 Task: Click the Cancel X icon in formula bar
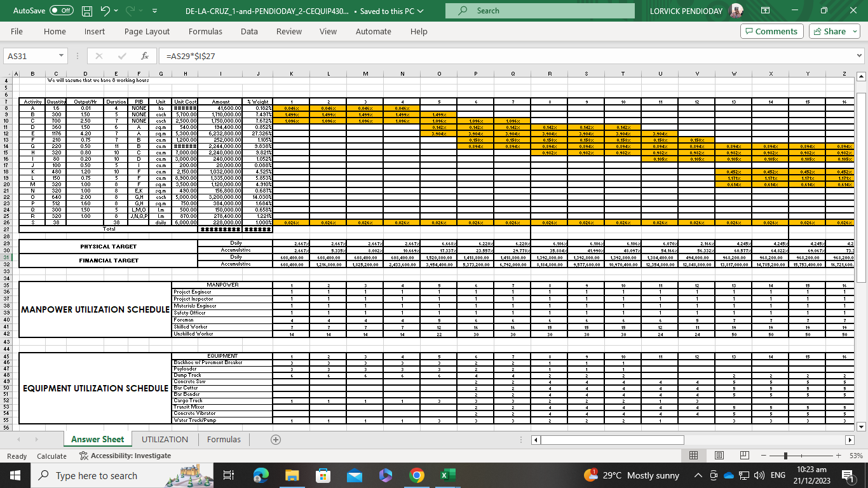tap(99, 56)
